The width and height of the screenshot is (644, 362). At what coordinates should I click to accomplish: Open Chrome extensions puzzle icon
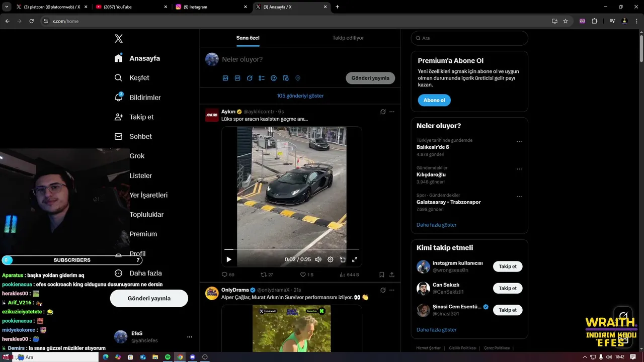[x=595, y=21]
